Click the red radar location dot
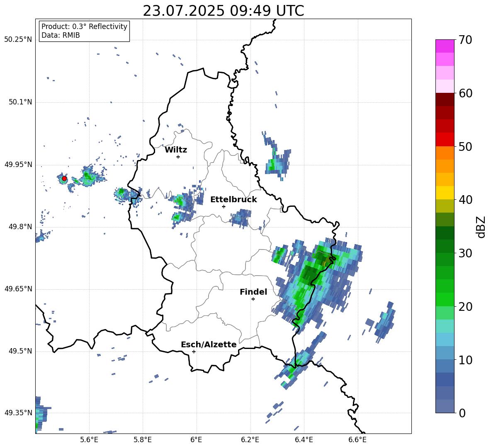 coord(64,179)
